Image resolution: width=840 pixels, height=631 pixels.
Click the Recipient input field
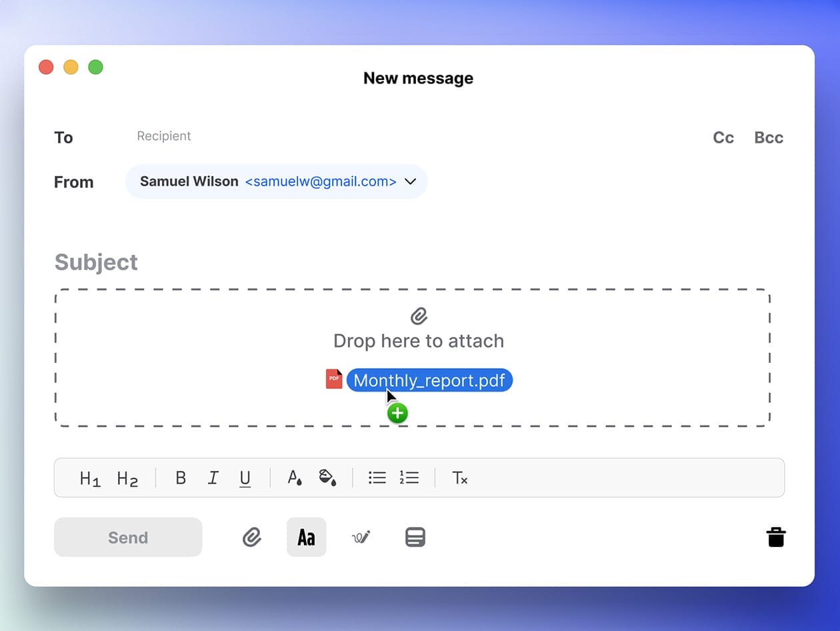[164, 136]
